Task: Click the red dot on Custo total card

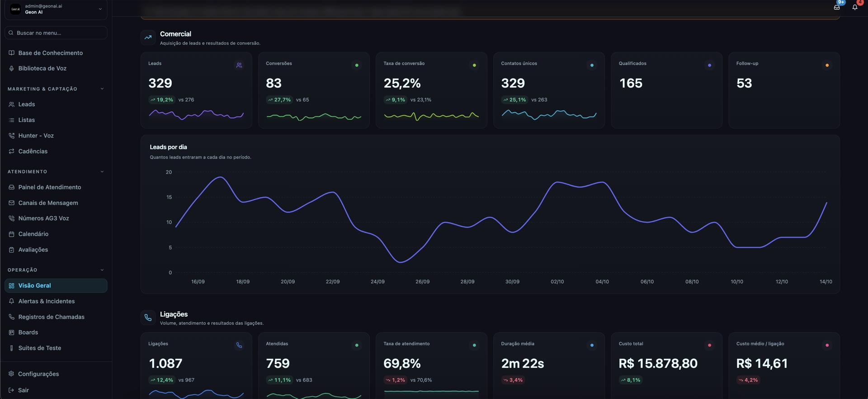Action: coord(709,345)
